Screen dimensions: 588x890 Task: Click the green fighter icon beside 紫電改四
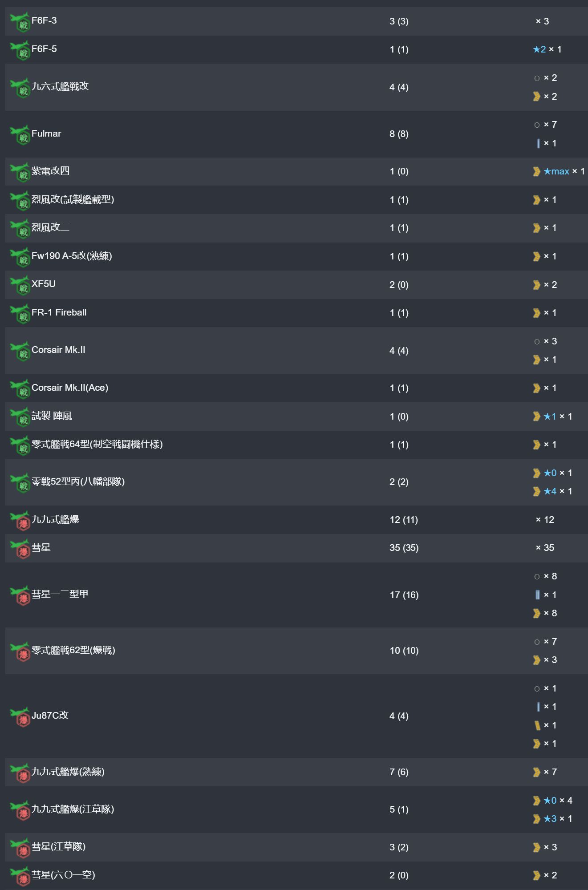[20, 172]
